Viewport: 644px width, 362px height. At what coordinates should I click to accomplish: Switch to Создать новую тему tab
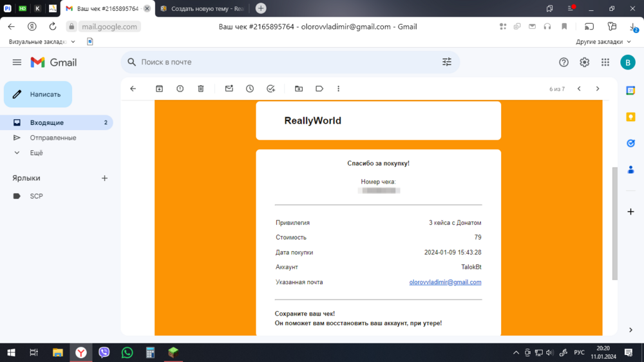coord(204,8)
